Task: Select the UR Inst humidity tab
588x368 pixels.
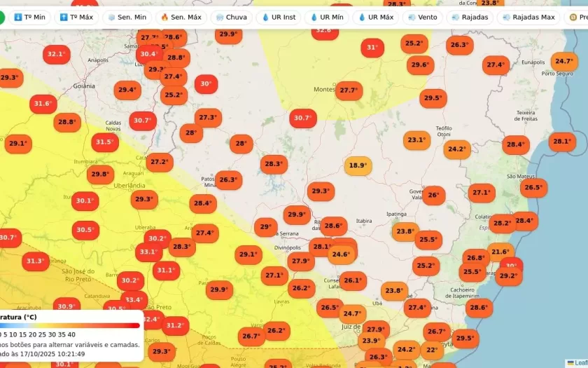Action: click(279, 17)
